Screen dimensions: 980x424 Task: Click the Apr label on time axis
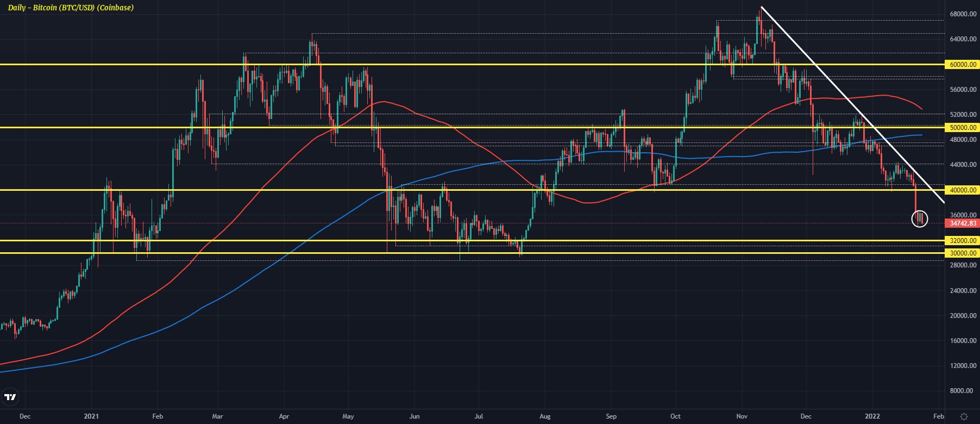pyautogui.click(x=284, y=416)
